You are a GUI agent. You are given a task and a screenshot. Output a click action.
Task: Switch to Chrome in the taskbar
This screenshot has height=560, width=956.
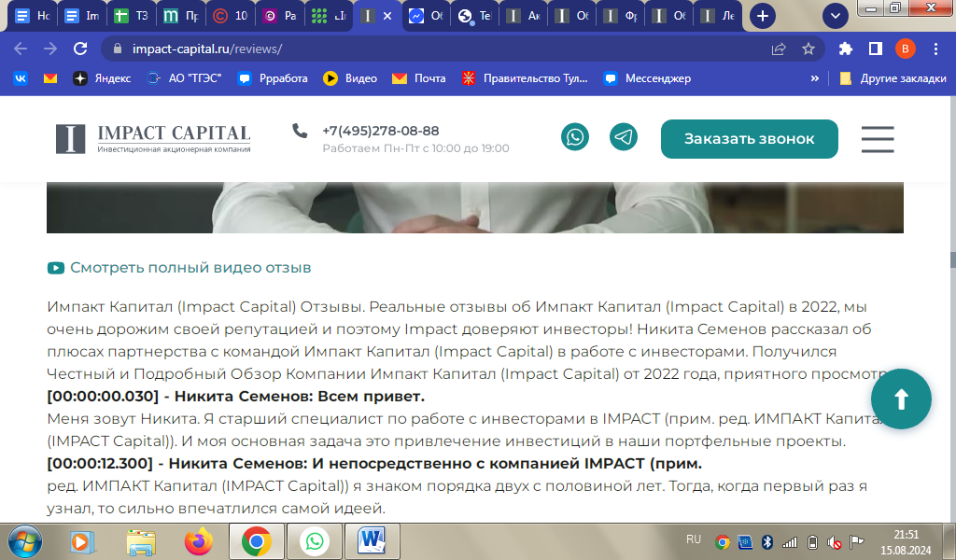tap(256, 541)
